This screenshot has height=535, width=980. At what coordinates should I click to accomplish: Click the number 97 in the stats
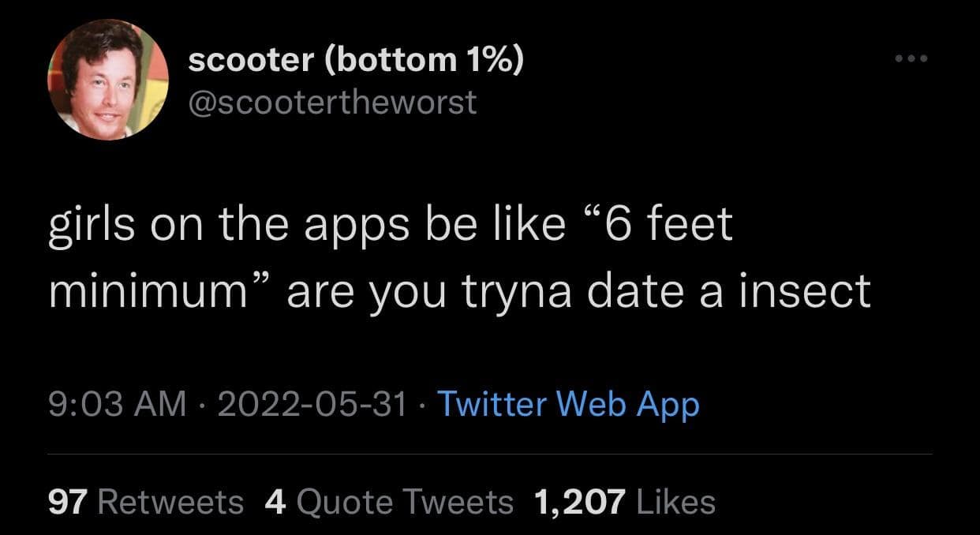pyautogui.click(x=68, y=501)
